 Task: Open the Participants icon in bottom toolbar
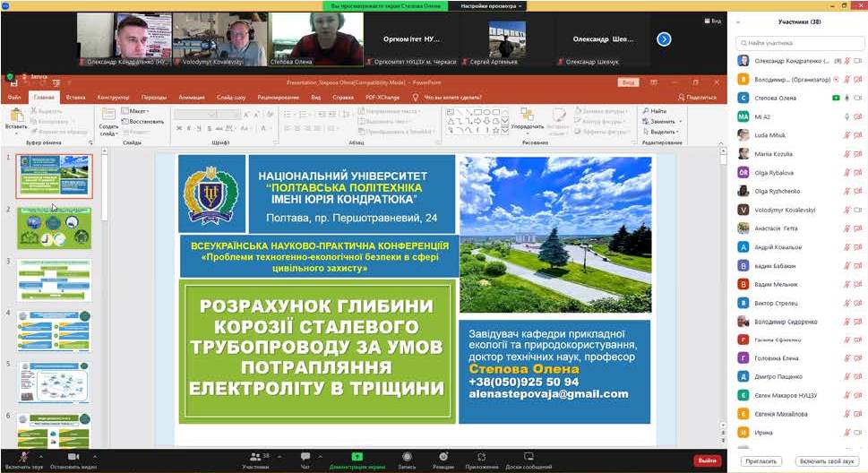255,459
